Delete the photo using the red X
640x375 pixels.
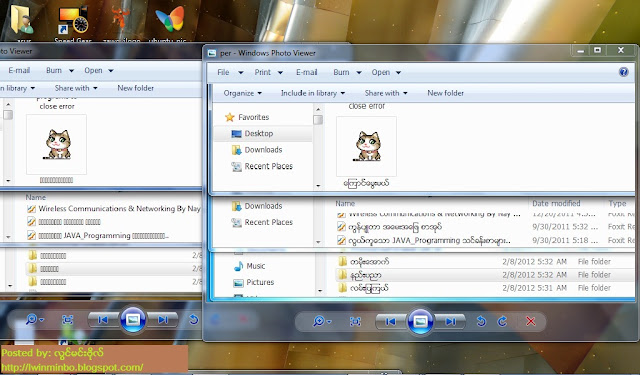[x=531, y=322]
